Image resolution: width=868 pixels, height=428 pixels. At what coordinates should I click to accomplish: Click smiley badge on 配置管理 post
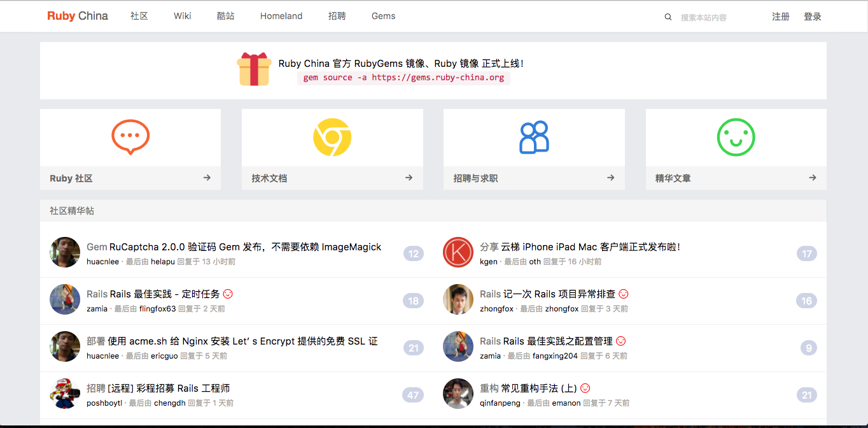coord(621,341)
